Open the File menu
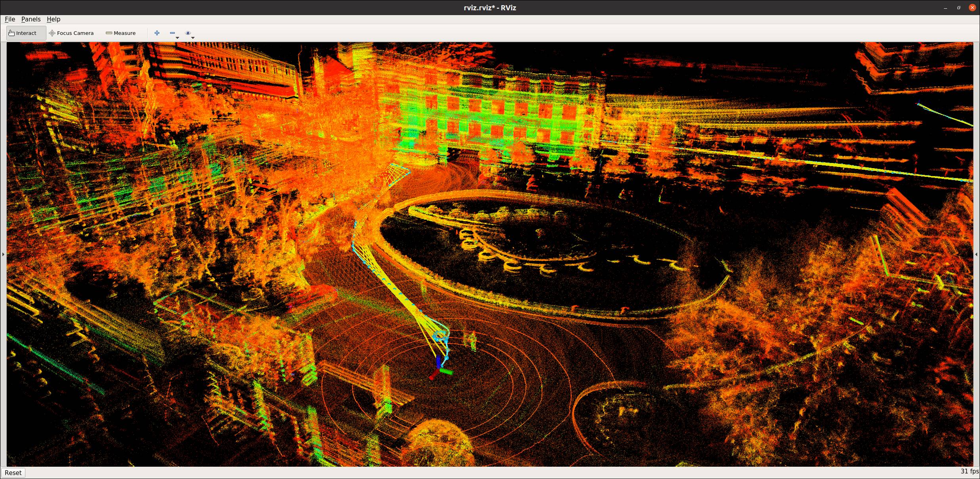The image size is (980, 479). 10,19
